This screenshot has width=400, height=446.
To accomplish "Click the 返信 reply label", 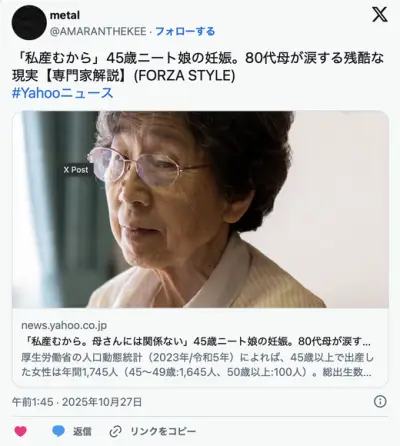I will point(82,432).
